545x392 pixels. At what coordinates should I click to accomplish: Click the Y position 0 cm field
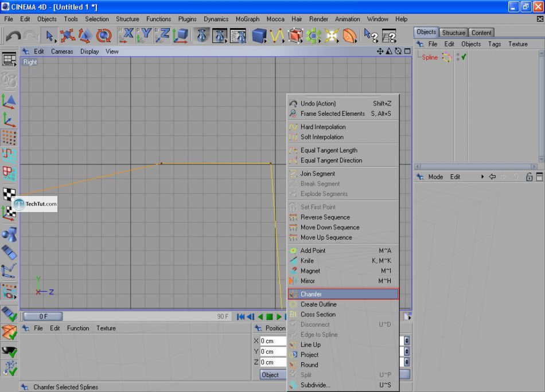pos(273,351)
